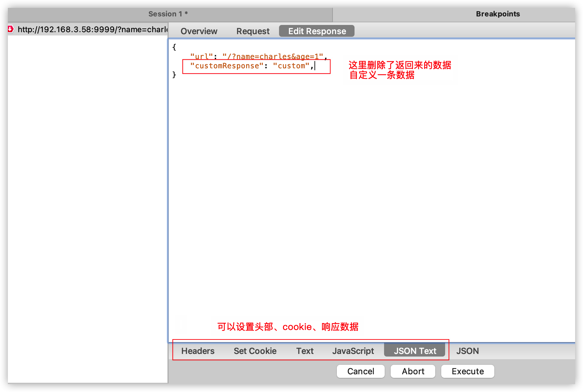Open the Headers editor tab

coord(198,351)
